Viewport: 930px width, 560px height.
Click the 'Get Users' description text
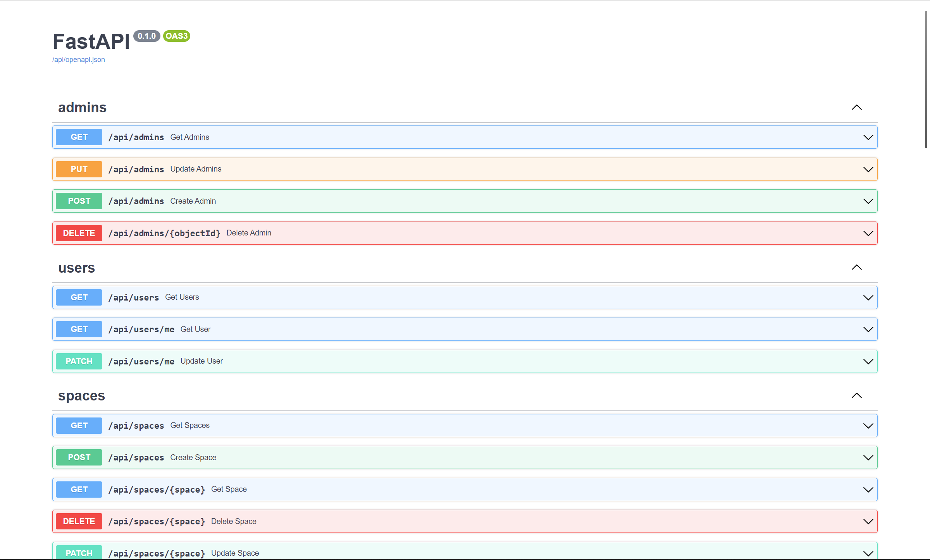click(182, 297)
